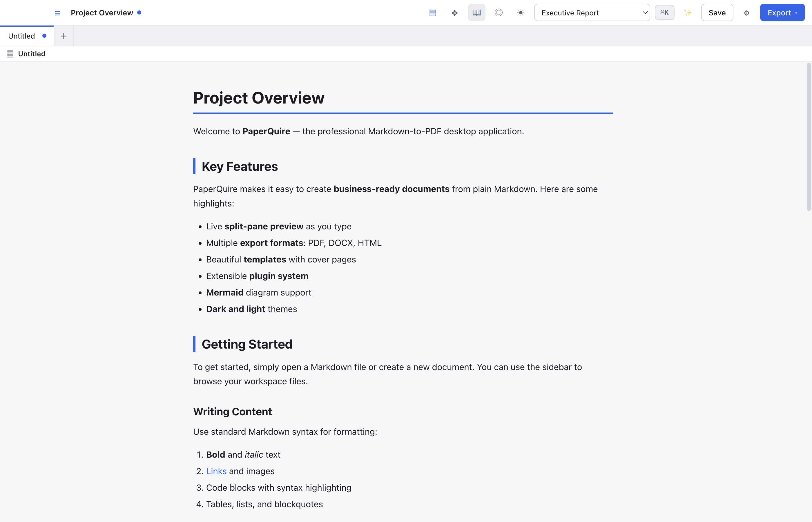
Task: Click the sparkles AI assistant icon
Action: 688,13
